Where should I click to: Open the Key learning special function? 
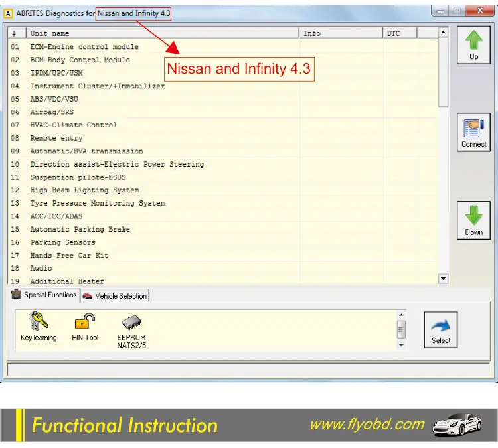pyautogui.click(x=39, y=327)
